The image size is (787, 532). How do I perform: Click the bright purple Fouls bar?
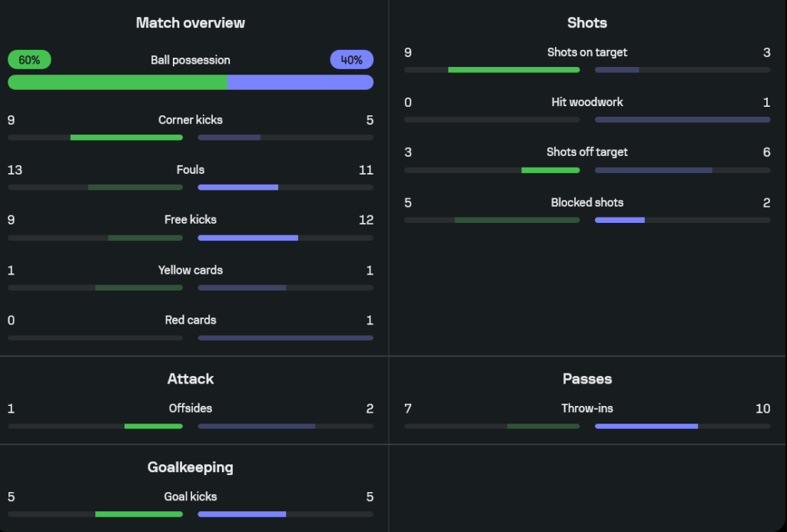click(238, 188)
